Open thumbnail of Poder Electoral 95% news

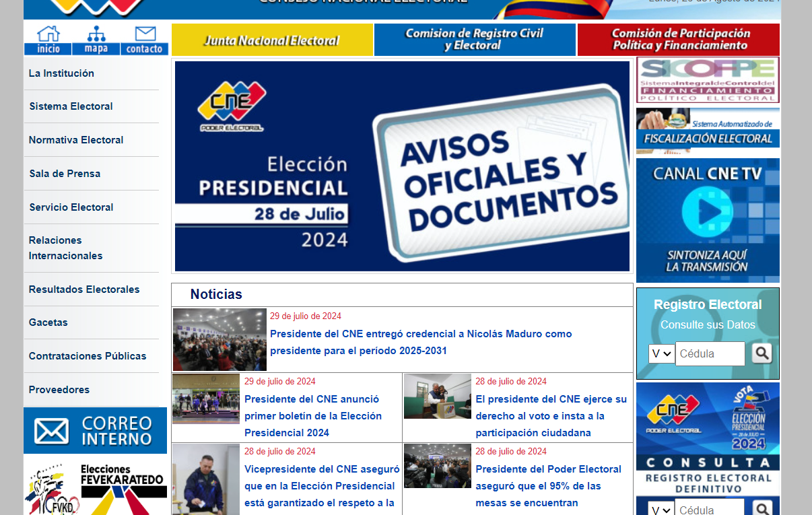438,466
